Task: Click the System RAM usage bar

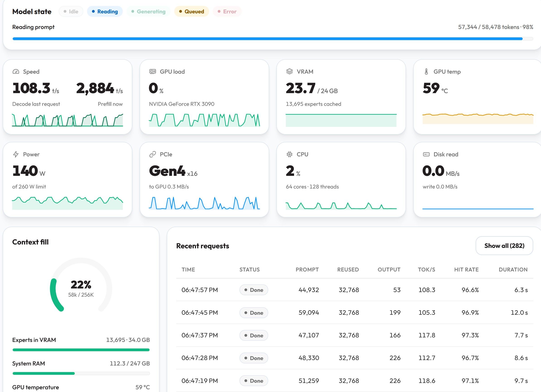Action: (x=81, y=373)
